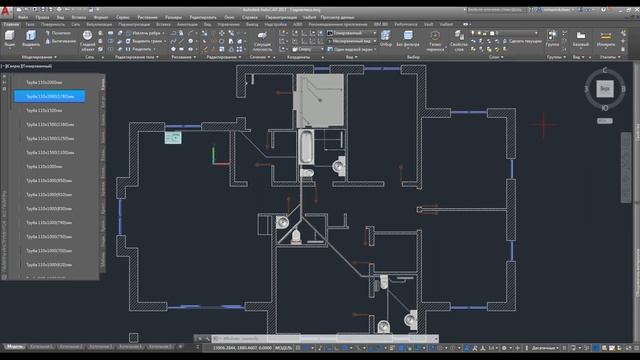Switch to the Аннотации ribbon tab
640x360 pixels.
click(x=187, y=24)
